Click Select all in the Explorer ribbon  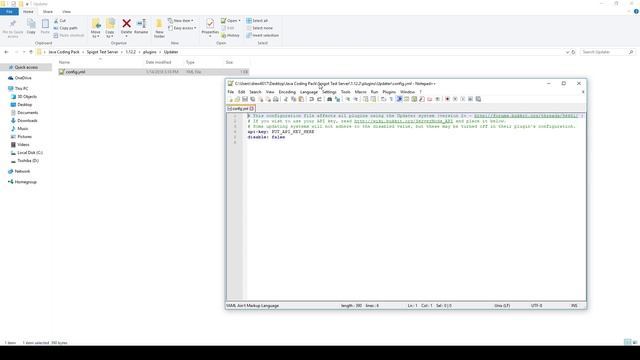[x=257, y=20]
